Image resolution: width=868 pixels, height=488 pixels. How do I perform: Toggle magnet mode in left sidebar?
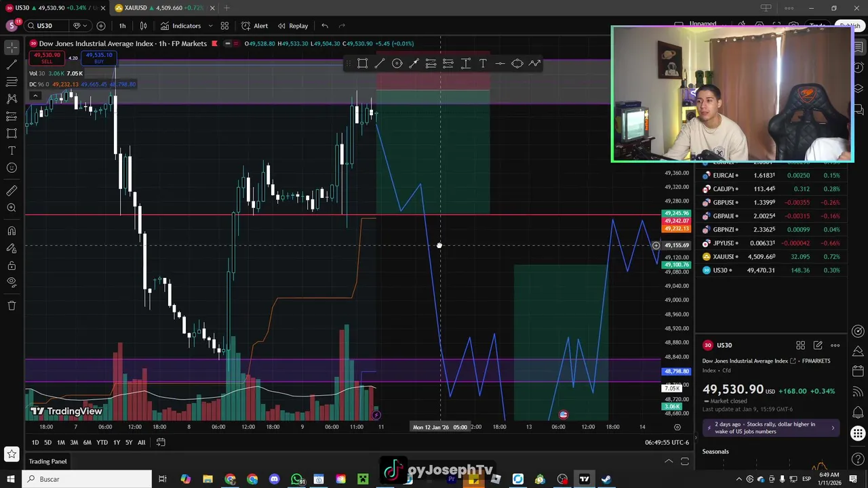pyautogui.click(x=12, y=231)
